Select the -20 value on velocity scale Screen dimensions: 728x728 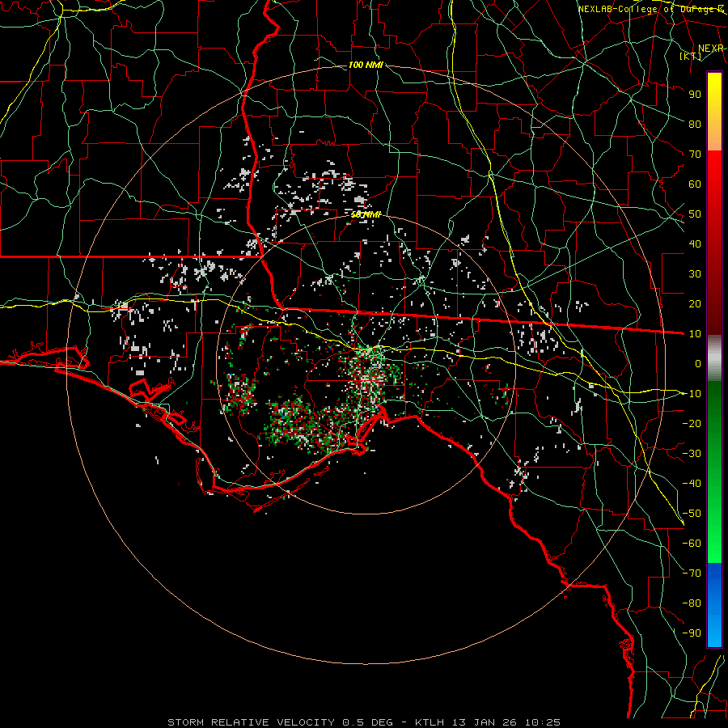click(x=692, y=423)
